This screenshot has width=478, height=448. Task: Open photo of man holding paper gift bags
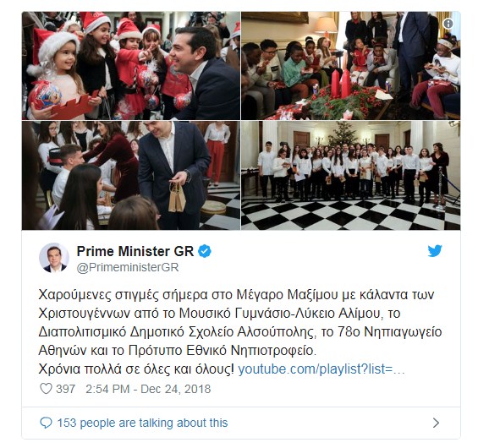pos(131,176)
